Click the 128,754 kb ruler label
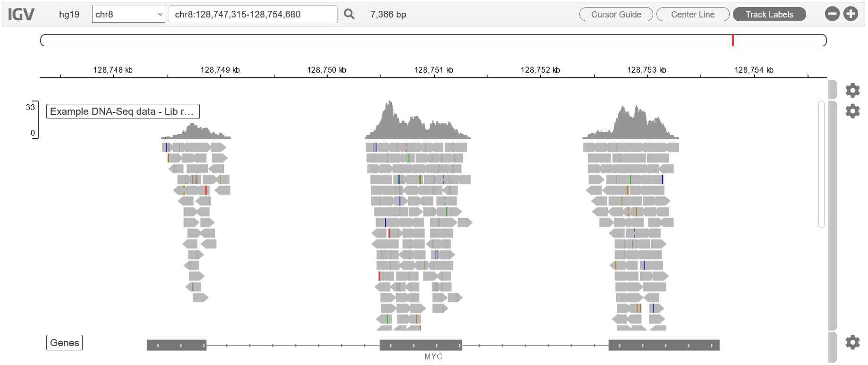The width and height of the screenshot is (868, 365). (754, 70)
